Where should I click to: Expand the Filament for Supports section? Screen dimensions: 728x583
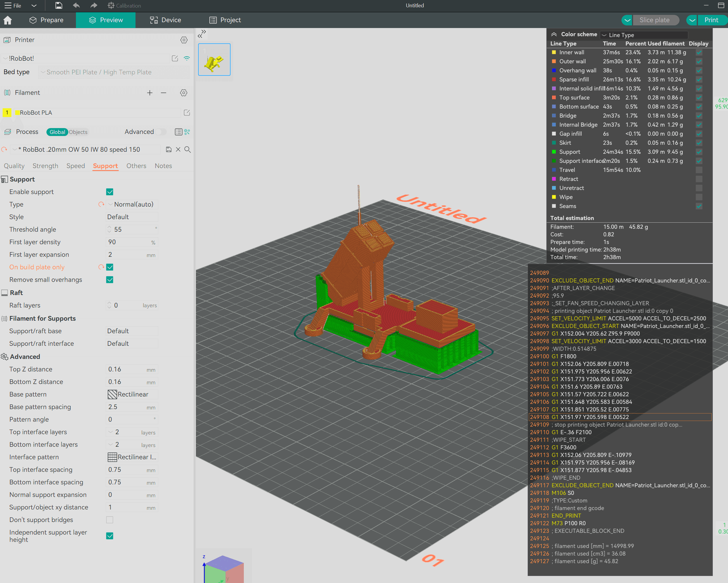pos(42,318)
